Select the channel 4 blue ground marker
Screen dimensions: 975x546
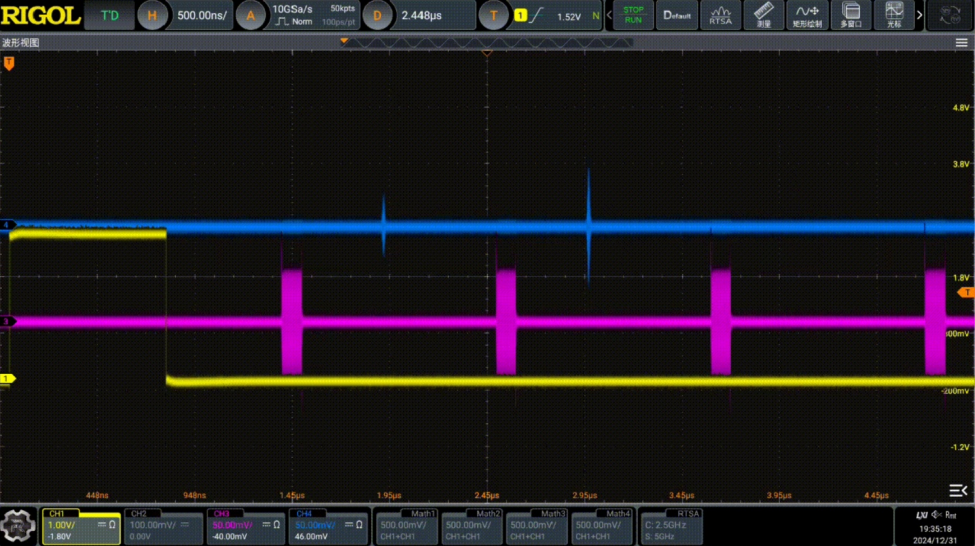[x=7, y=225]
